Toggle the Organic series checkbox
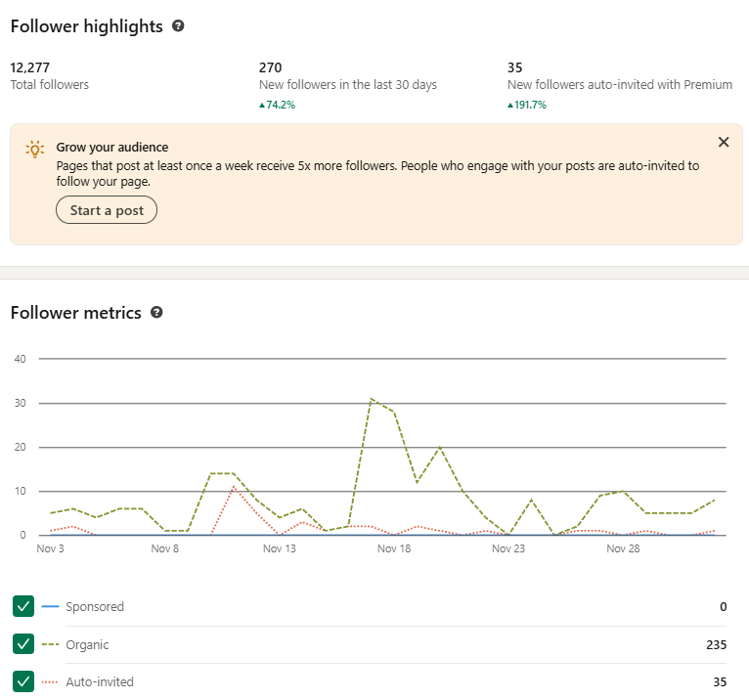This screenshot has height=700, width=749. (x=24, y=644)
